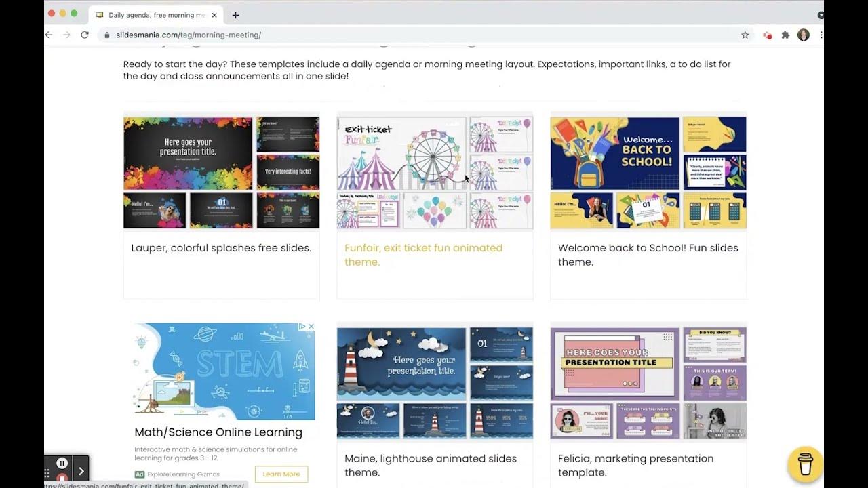
Task: Select the Daily agenda, free morning tab
Action: click(x=156, y=15)
